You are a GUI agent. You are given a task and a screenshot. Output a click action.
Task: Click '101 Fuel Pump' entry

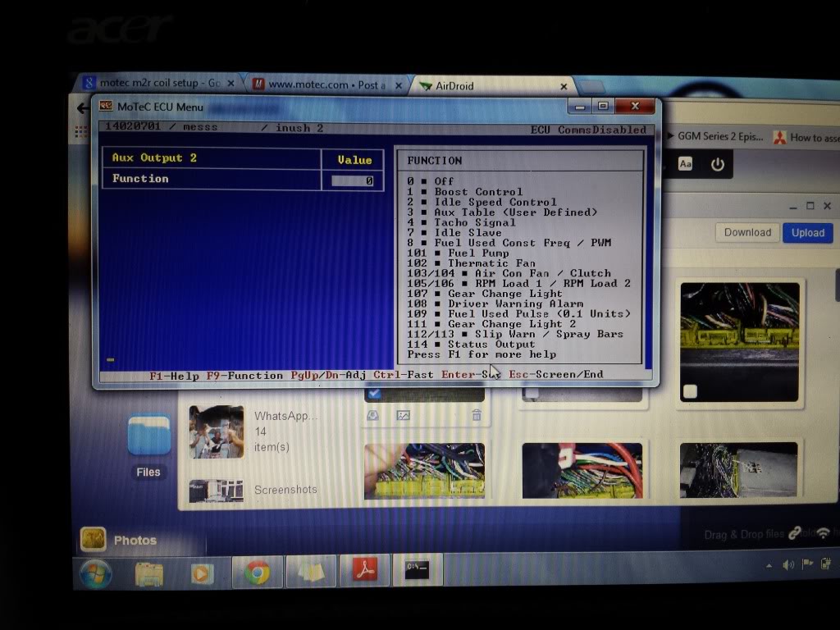point(458,253)
